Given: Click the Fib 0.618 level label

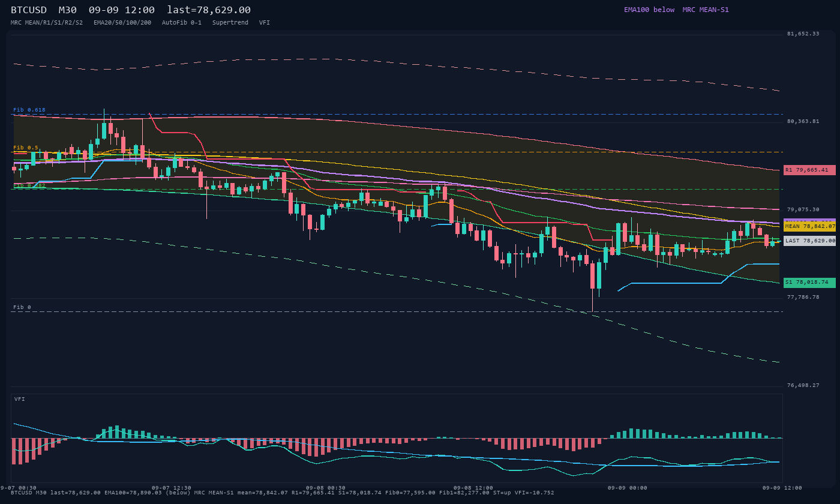Looking at the screenshot, I should [x=29, y=110].
